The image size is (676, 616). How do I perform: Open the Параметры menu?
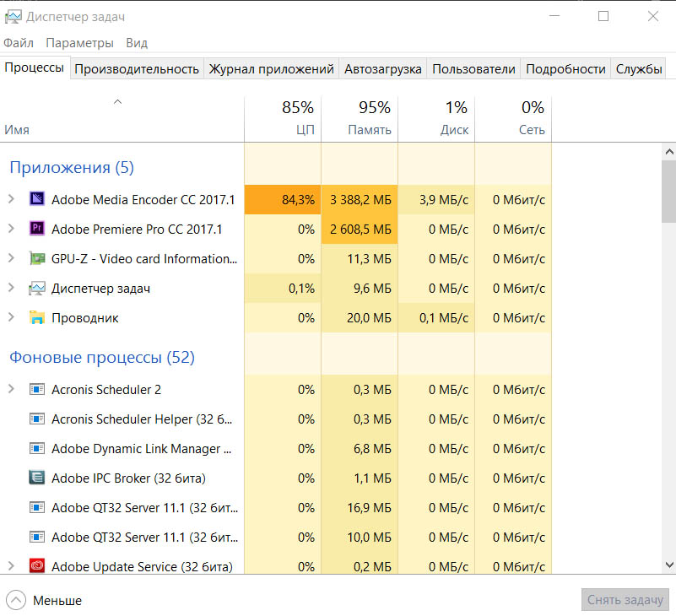pyautogui.click(x=80, y=43)
